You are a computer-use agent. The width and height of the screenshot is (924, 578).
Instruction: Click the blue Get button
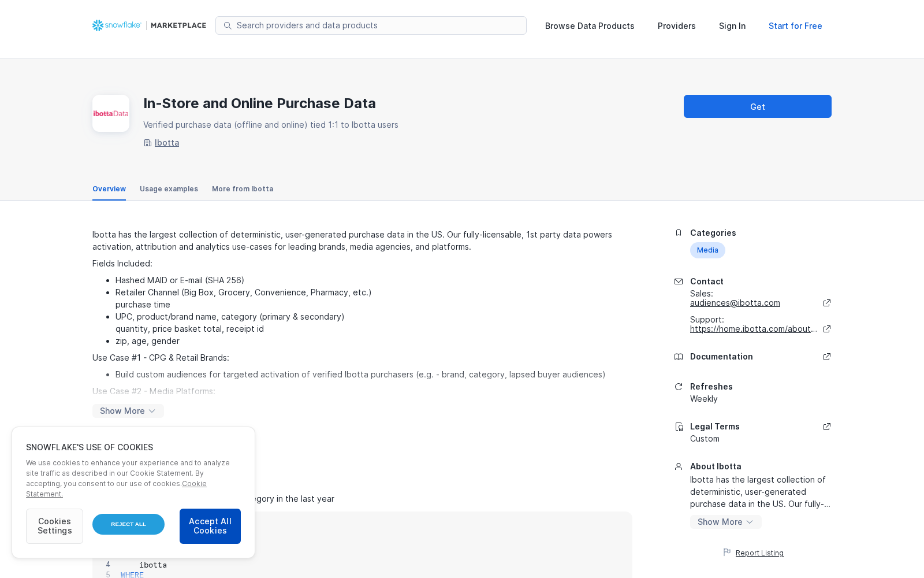[x=758, y=106]
